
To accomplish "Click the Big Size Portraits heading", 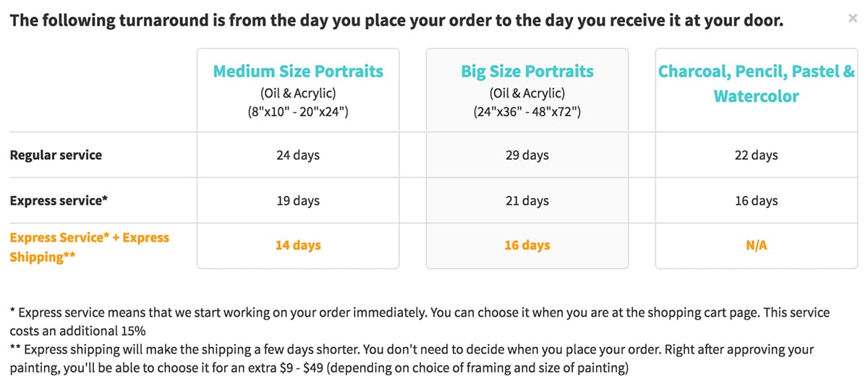I will (527, 71).
